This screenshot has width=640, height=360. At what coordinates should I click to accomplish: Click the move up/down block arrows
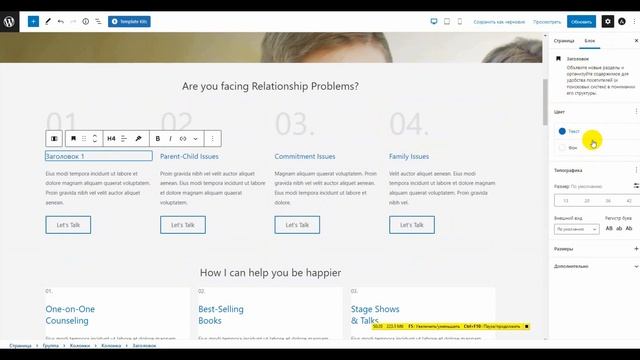click(95, 138)
